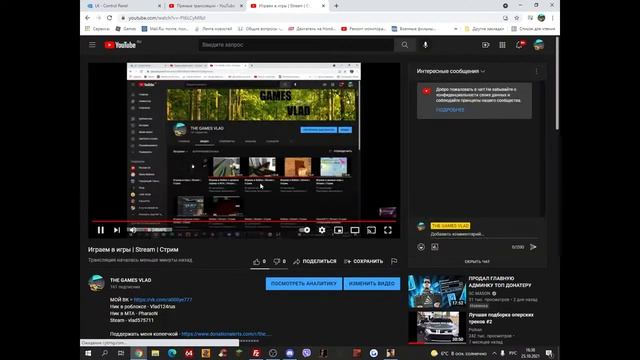Pause the video with the player button
Image resolution: width=640 pixels, height=360 pixels.
[x=100, y=230]
